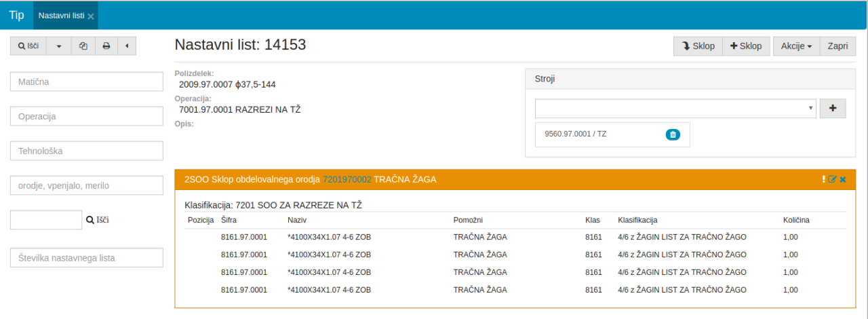The width and height of the screenshot is (868, 319).
Task: Focus the Matična input field
Action: coord(87,81)
